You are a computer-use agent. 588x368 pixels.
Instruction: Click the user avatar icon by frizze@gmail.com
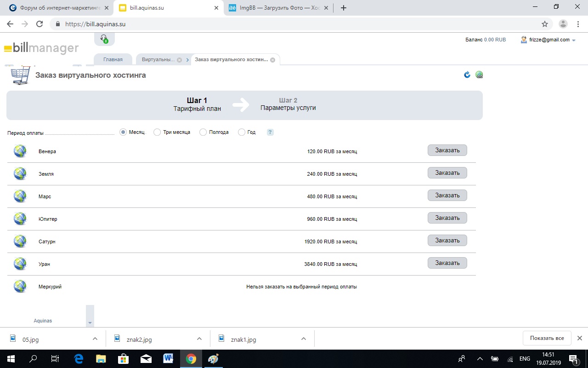point(524,40)
